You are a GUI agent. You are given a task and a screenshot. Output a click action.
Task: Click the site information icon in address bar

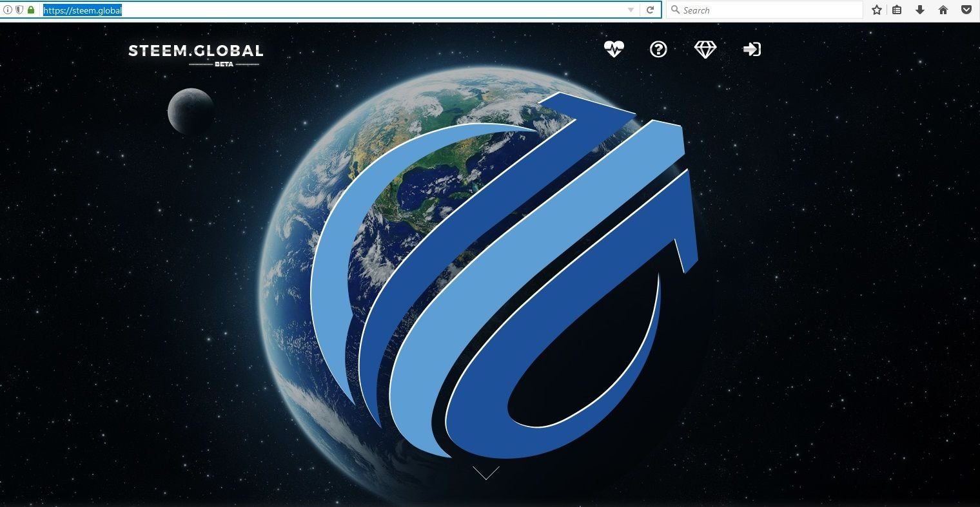tap(8, 10)
